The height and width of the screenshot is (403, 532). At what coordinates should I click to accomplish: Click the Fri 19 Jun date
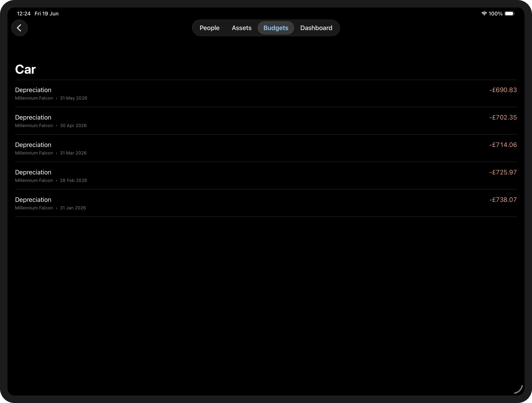tap(46, 14)
